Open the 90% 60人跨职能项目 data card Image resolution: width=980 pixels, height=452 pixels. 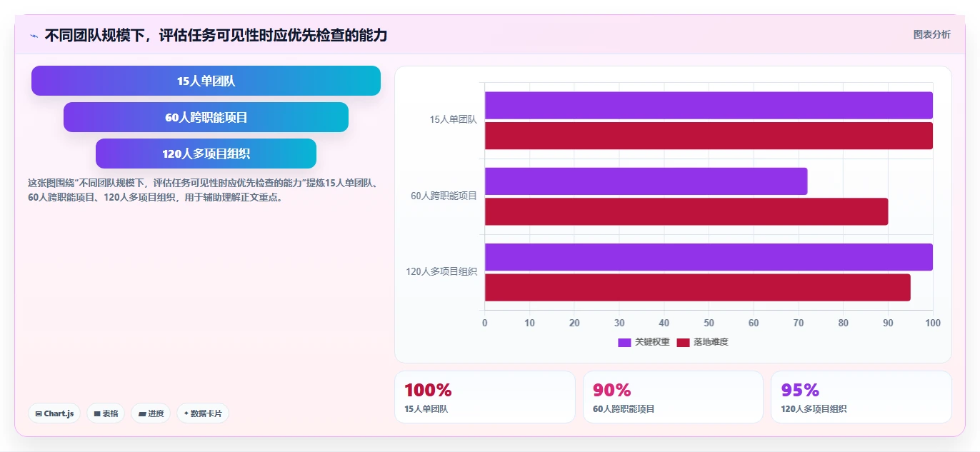(673, 397)
